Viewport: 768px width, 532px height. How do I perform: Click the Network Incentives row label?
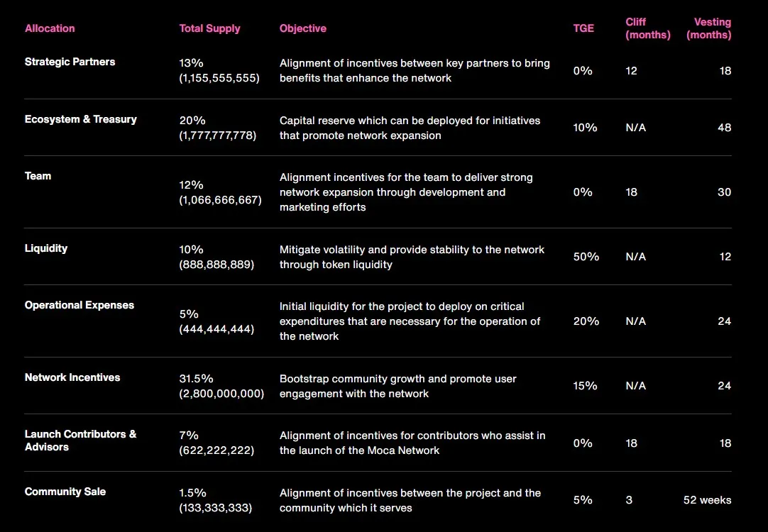click(x=72, y=377)
